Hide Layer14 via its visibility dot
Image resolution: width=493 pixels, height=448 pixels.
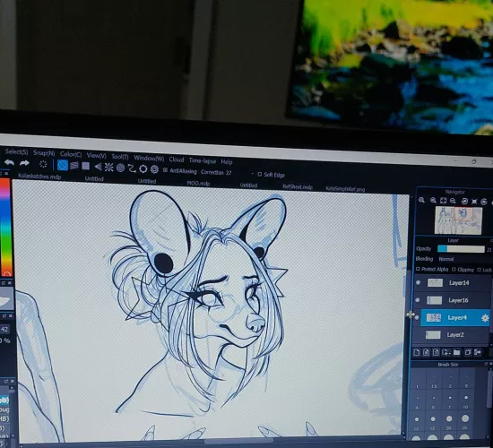coord(418,282)
